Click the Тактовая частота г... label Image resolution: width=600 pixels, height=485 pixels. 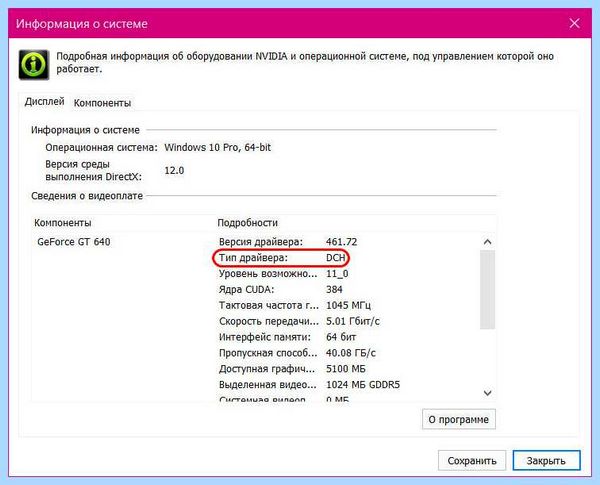[269, 305]
